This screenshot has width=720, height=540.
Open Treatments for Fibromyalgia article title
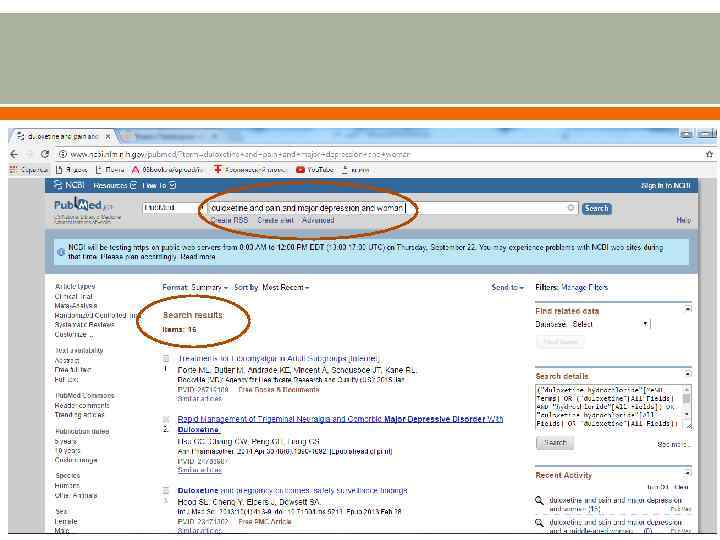pos(278,358)
